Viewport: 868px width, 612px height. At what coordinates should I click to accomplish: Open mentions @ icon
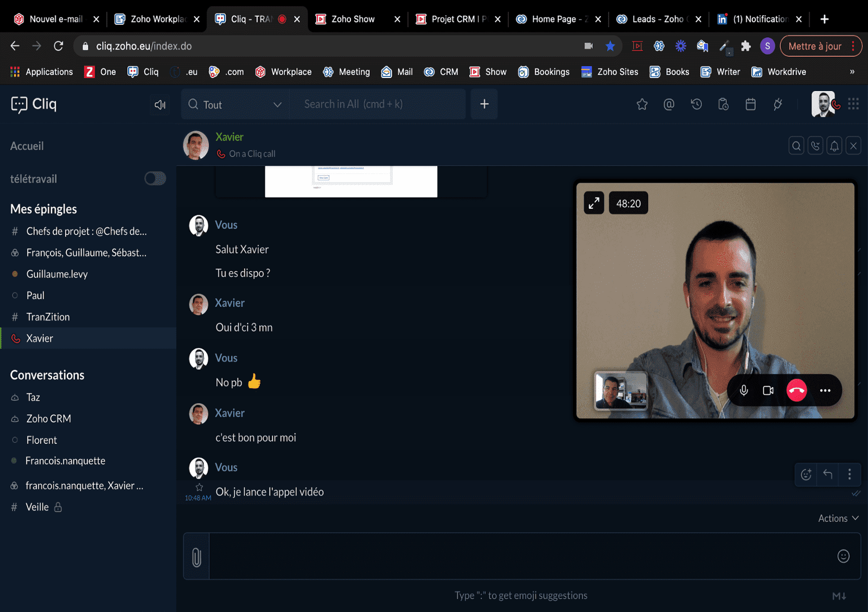669,104
